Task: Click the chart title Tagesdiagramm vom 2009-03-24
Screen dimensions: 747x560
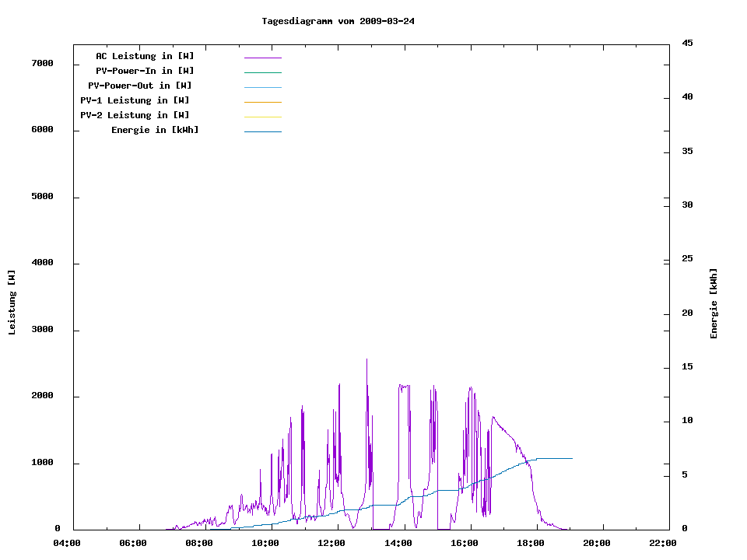Action: [338, 21]
